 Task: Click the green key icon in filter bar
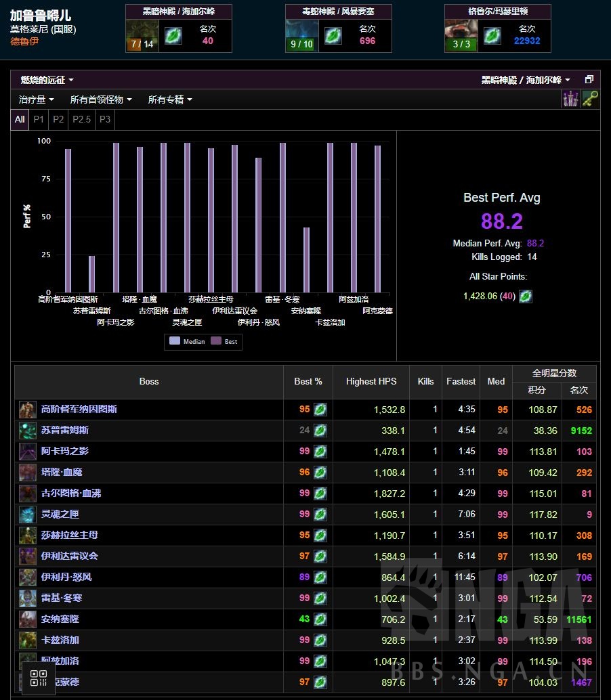tap(590, 99)
